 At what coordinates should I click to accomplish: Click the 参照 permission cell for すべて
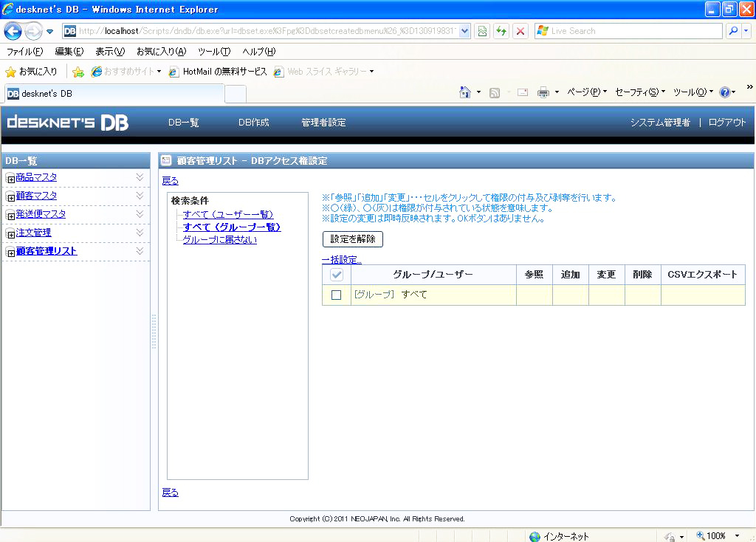coord(534,295)
